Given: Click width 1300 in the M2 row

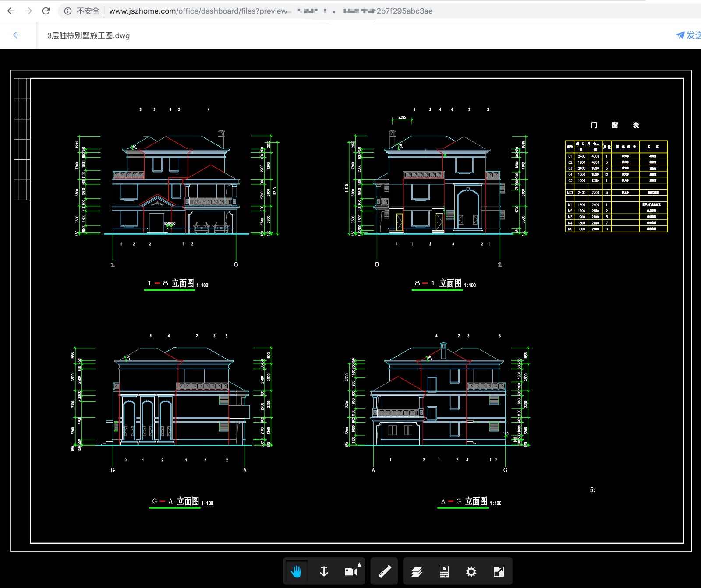Looking at the screenshot, I should (581, 211).
